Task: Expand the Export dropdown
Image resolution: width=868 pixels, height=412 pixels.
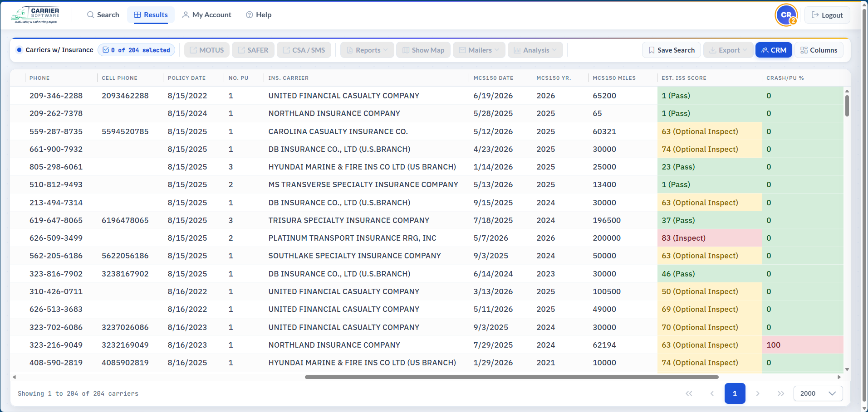Action: [728, 50]
